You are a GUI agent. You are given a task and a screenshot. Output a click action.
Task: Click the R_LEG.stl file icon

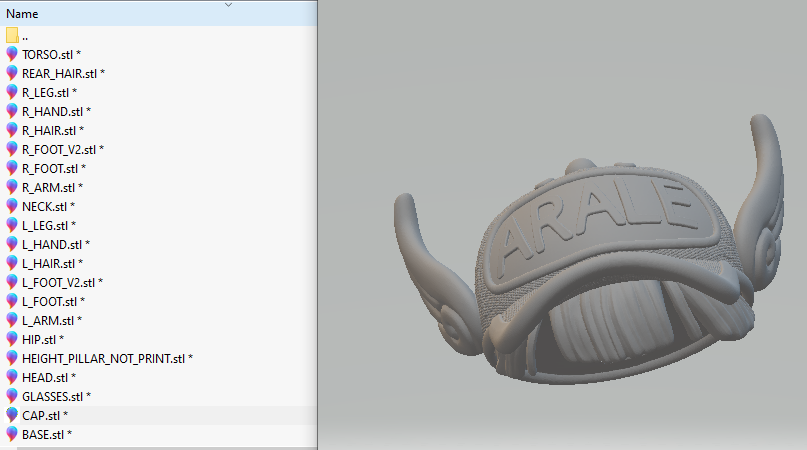[12, 93]
